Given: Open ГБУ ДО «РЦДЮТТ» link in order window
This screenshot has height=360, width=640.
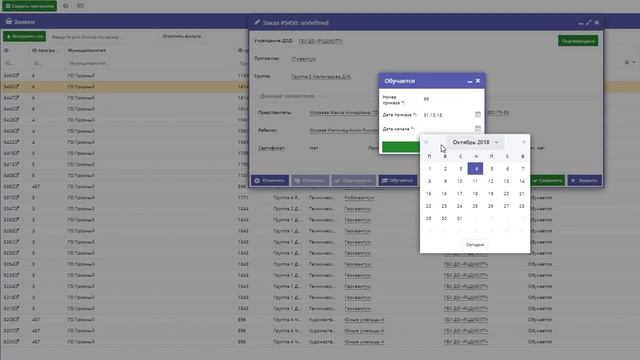Looking at the screenshot, I should [x=320, y=41].
